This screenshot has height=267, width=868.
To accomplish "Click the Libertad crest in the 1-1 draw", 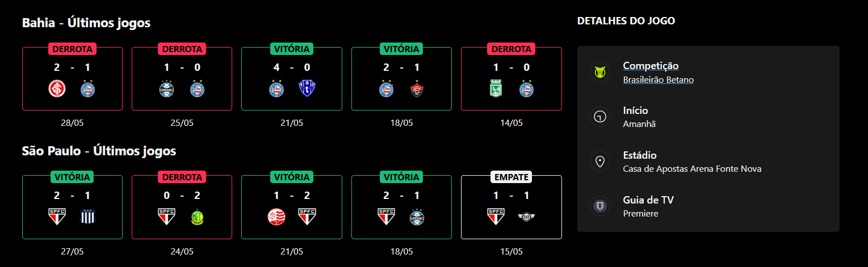I will [527, 217].
